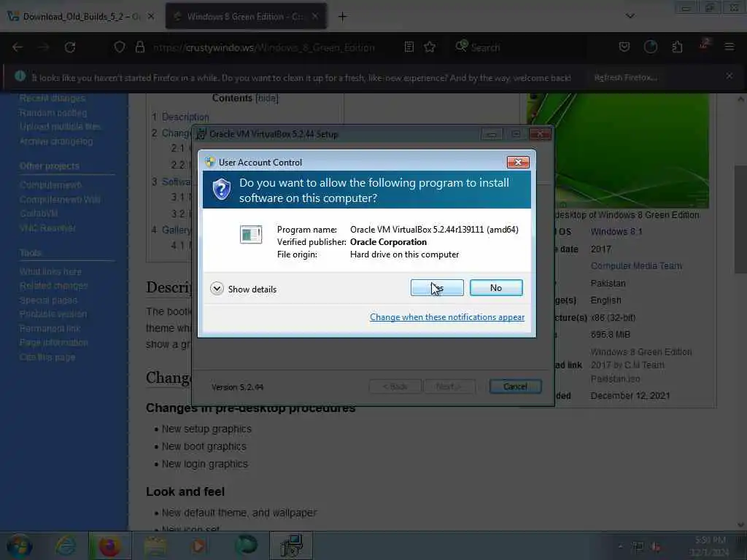Close the Download_Old_Builds_5_2 tab

(x=151, y=17)
